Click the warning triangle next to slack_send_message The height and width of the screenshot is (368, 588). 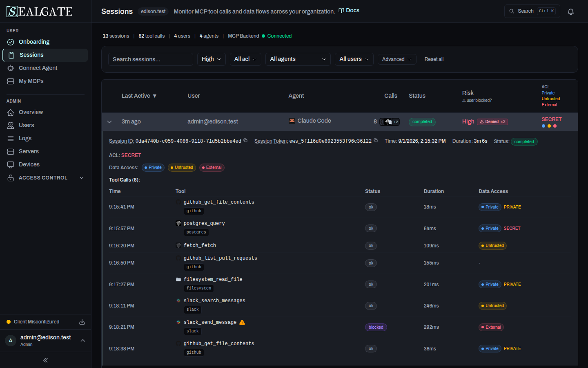coord(242,322)
